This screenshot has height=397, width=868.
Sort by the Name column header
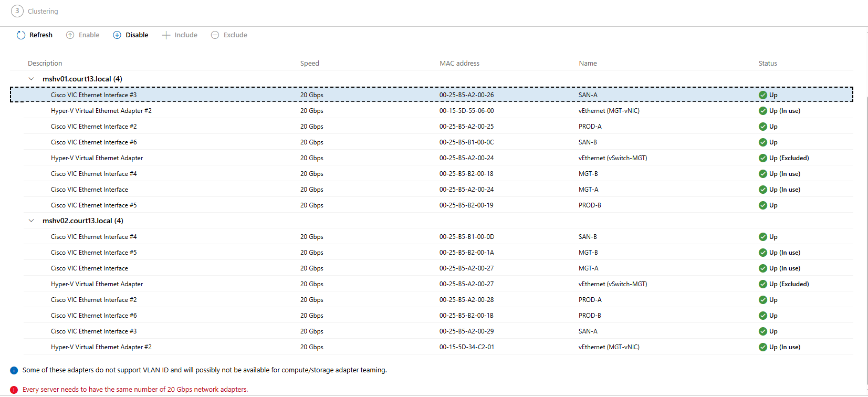tap(588, 63)
